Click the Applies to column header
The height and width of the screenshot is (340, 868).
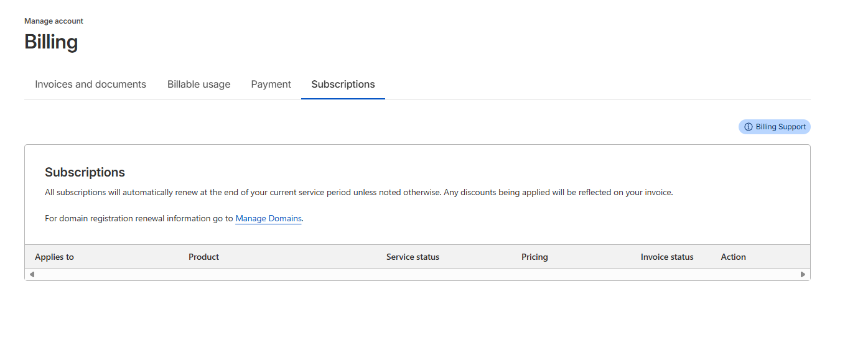54,257
